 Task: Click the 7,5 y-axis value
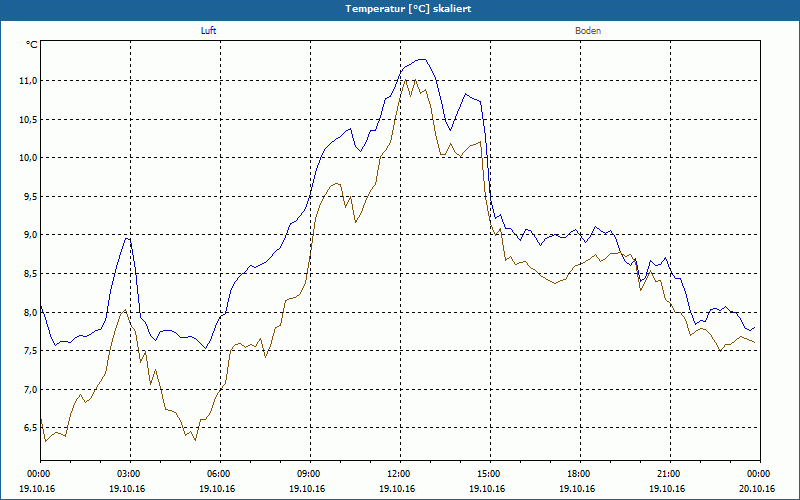click(x=30, y=351)
